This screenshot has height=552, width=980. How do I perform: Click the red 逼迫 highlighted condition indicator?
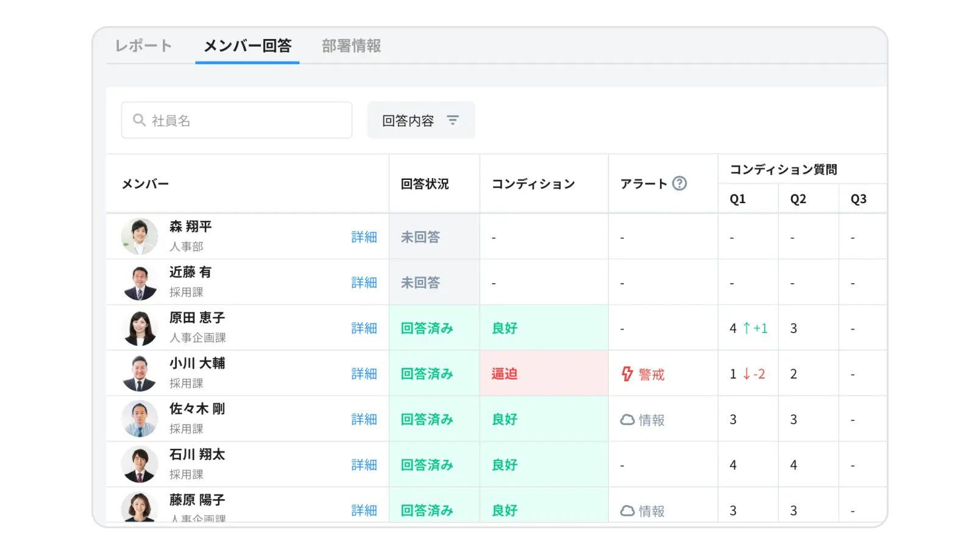coord(504,374)
